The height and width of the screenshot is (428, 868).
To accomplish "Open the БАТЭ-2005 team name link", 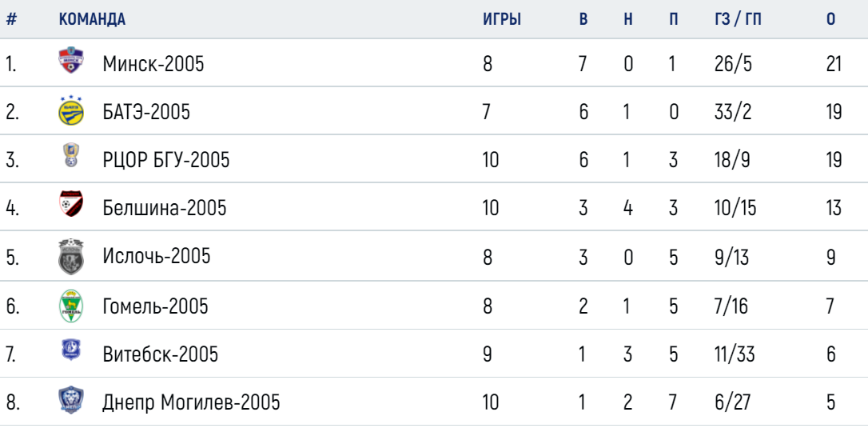I will [x=146, y=112].
